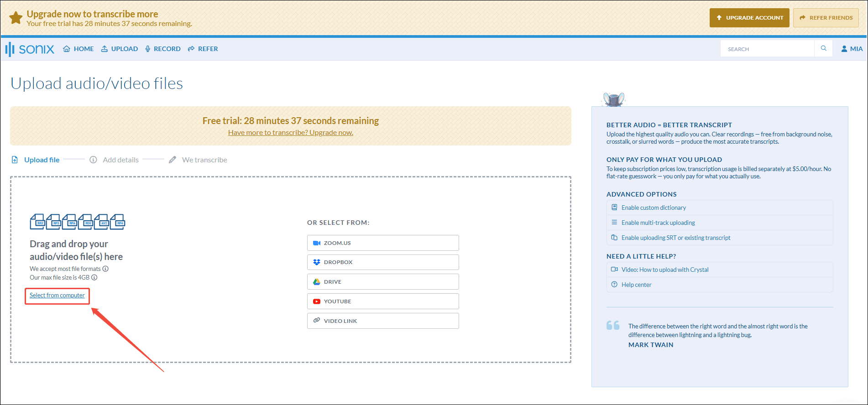Click the 'ONLY PAY FOR WHAT YOU UPLOAD' heading
Screen dimensions: 868x405
[664, 160]
